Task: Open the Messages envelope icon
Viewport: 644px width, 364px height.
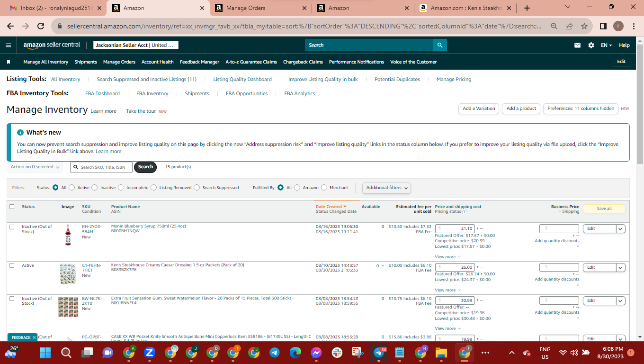Action: tap(577, 45)
